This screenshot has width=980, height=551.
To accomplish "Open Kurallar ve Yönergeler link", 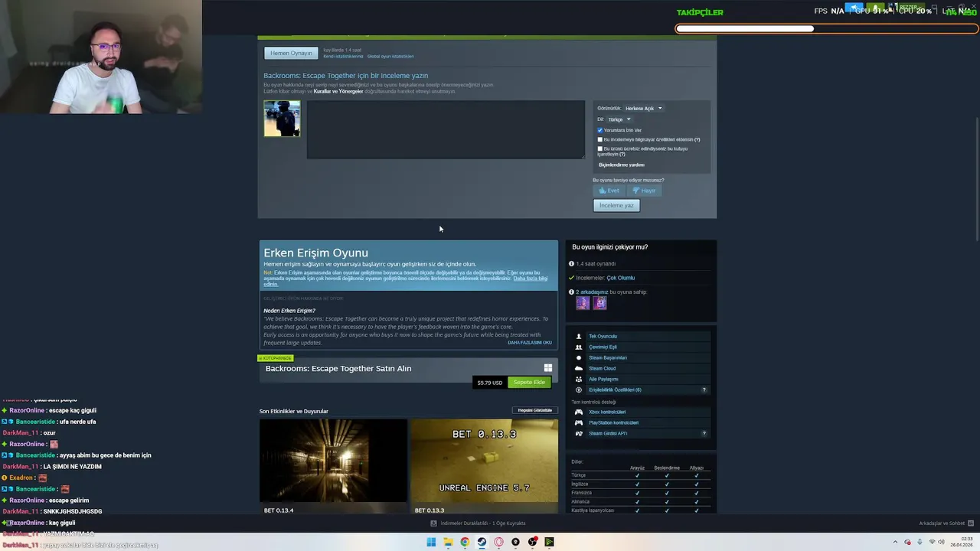I will click(338, 91).
